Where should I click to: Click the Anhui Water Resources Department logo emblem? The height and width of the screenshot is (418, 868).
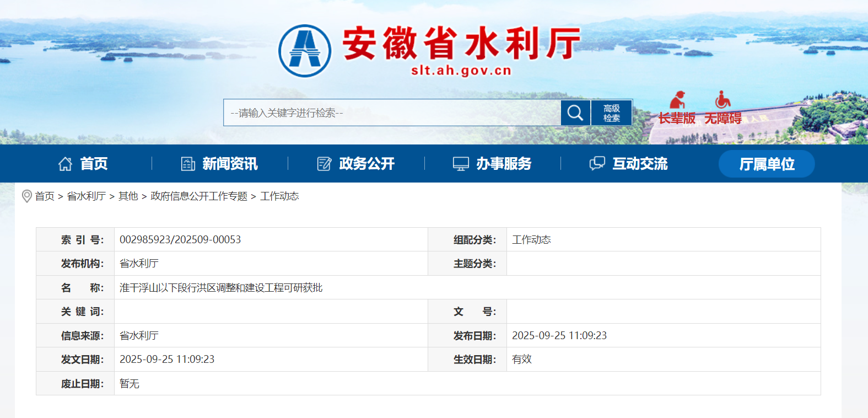(305, 51)
